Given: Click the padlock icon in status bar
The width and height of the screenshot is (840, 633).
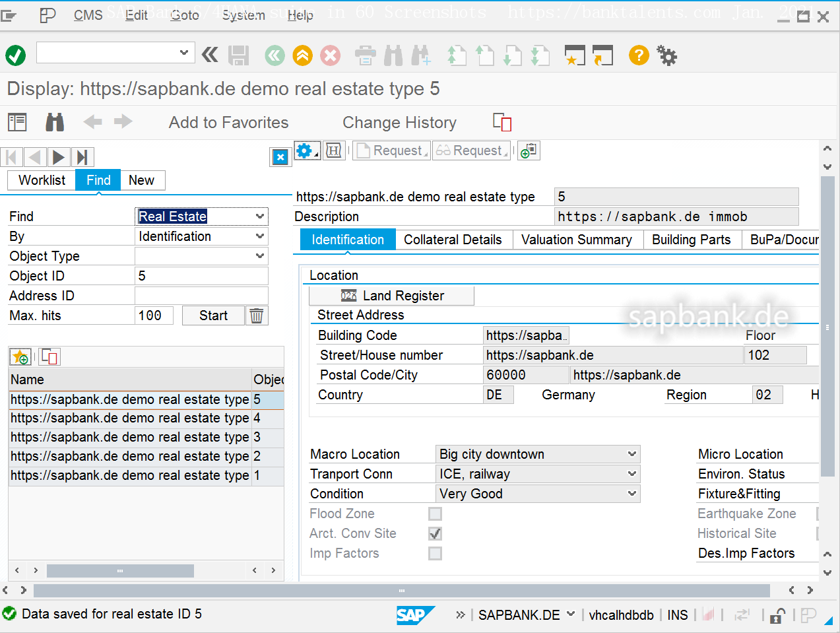Looking at the screenshot, I should [x=777, y=615].
